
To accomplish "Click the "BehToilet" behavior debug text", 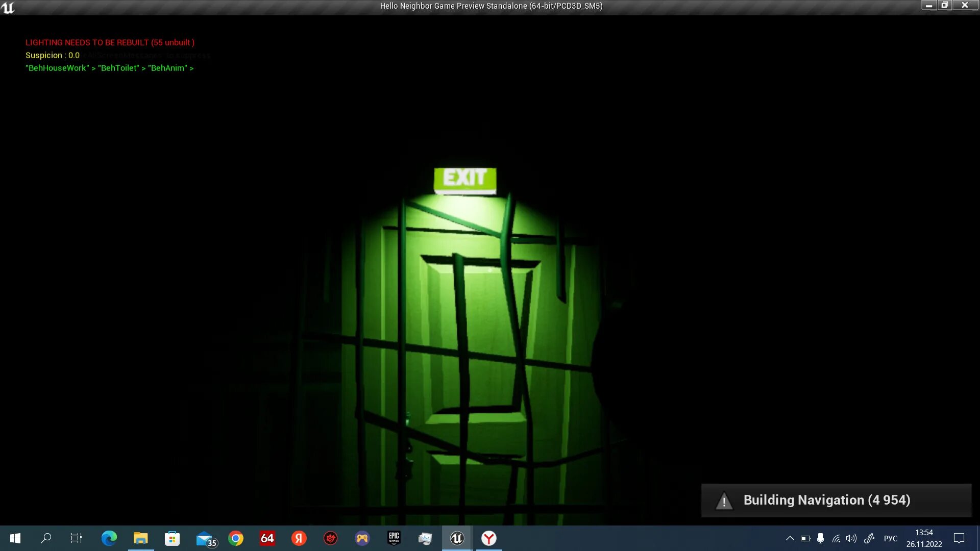I will pyautogui.click(x=118, y=68).
